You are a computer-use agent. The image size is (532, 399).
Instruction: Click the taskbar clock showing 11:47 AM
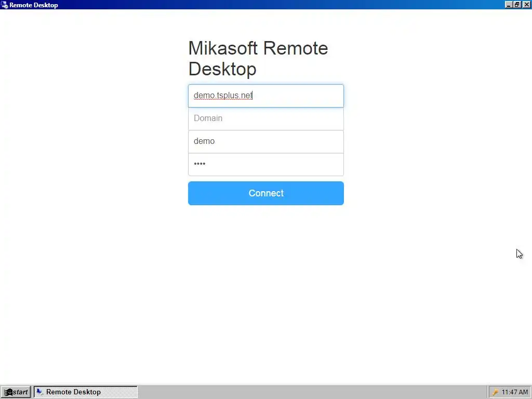(x=515, y=392)
